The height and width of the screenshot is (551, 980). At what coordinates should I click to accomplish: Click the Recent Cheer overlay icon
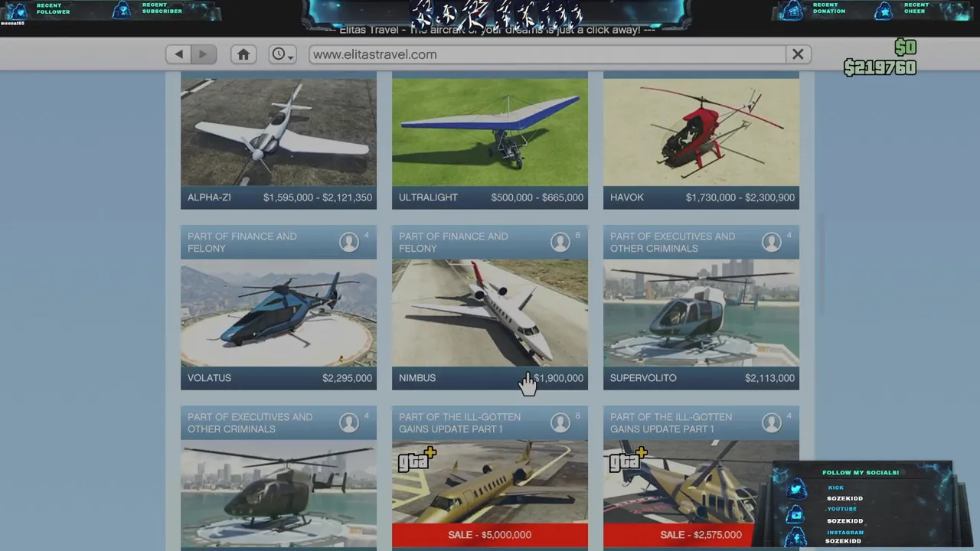click(884, 10)
